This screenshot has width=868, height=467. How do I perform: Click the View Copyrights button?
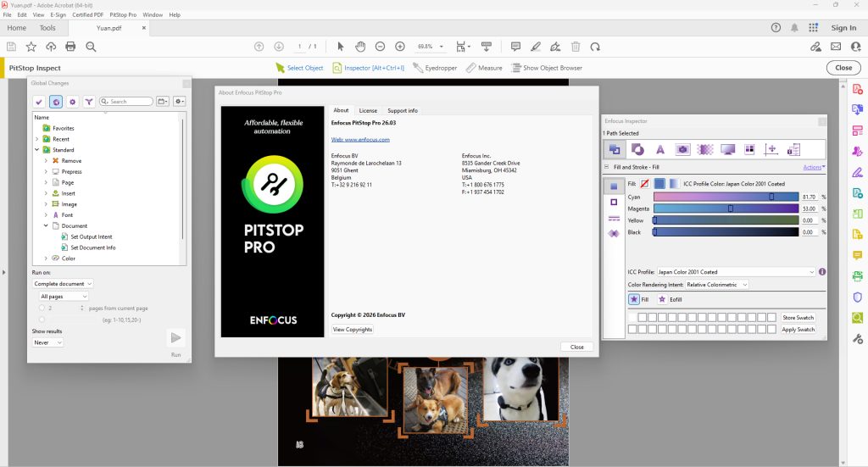[x=352, y=329]
